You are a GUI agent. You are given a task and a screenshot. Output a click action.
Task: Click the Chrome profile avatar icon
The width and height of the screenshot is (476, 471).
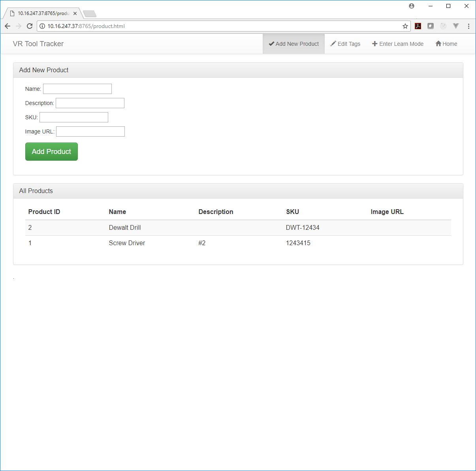(412, 6)
